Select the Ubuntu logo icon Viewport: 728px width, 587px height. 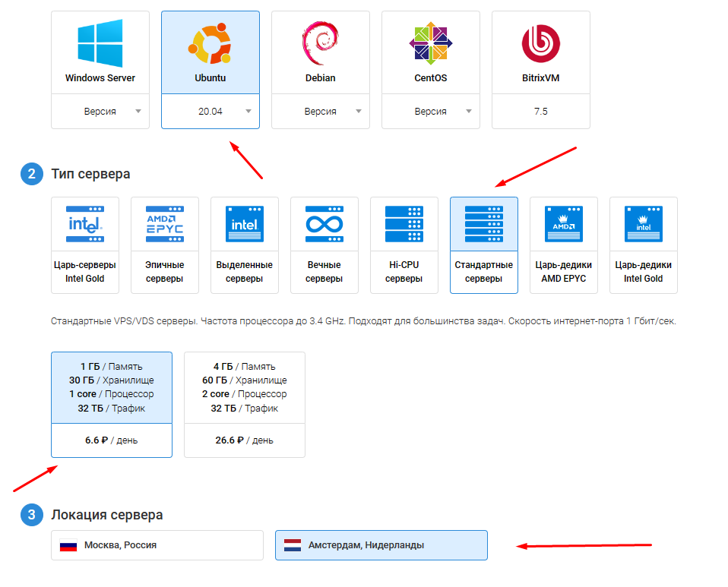(210, 43)
